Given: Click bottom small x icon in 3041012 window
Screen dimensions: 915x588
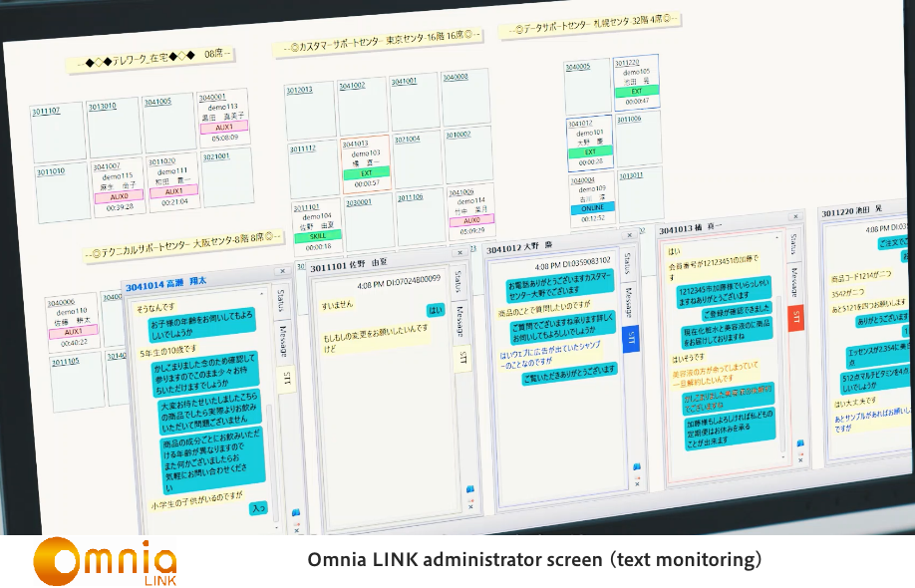Looking at the screenshot, I should (x=637, y=484).
